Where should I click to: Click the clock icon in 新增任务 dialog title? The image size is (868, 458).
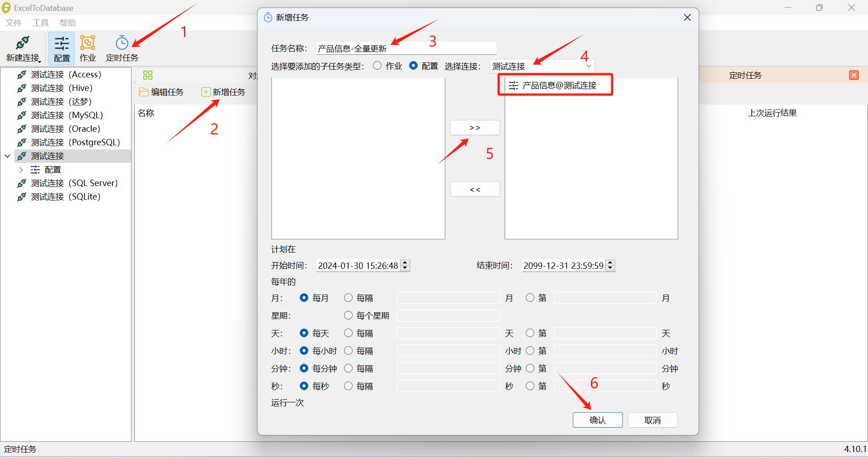pos(268,17)
